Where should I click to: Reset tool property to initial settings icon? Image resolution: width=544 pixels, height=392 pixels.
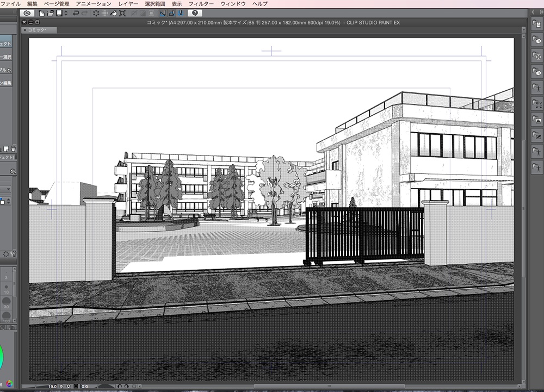(x=6, y=254)
